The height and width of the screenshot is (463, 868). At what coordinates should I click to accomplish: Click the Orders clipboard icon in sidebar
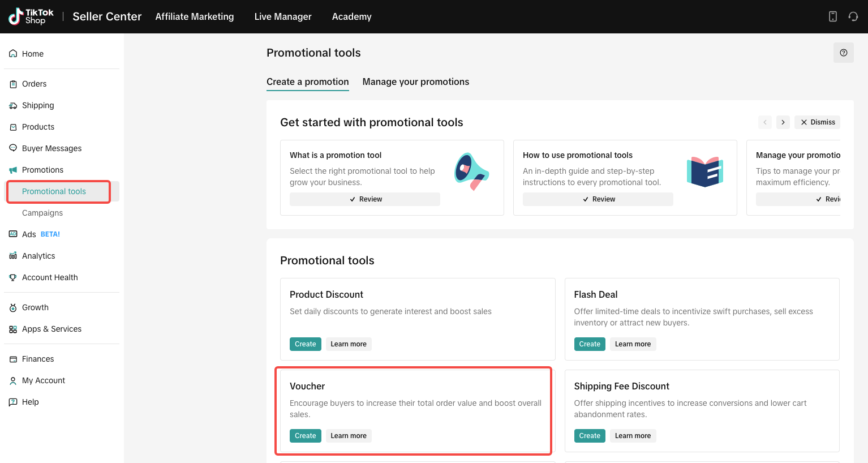click(x=13, y=84)
